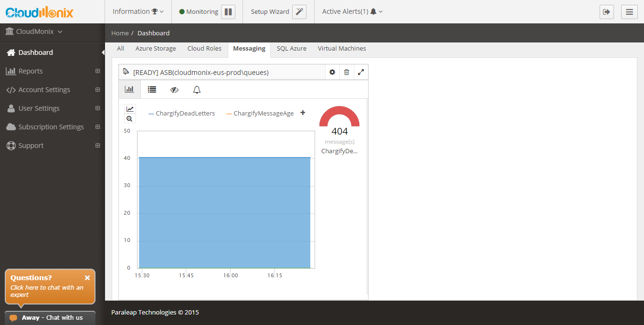This screenshot has width=644, height=325.
Task: Click the home icon beside Dashboard
Action: pos(11,52)
